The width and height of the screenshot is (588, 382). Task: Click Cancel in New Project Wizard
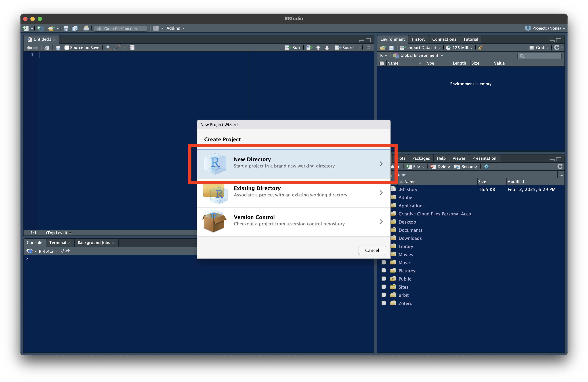point(372,250)
